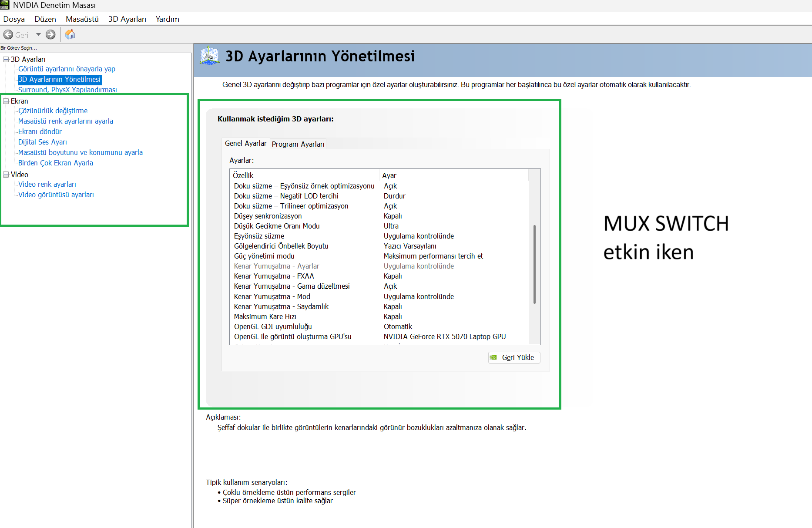Click the Forward arrow icon
Screen dimensions: 812x528
[x=50, y=35]
